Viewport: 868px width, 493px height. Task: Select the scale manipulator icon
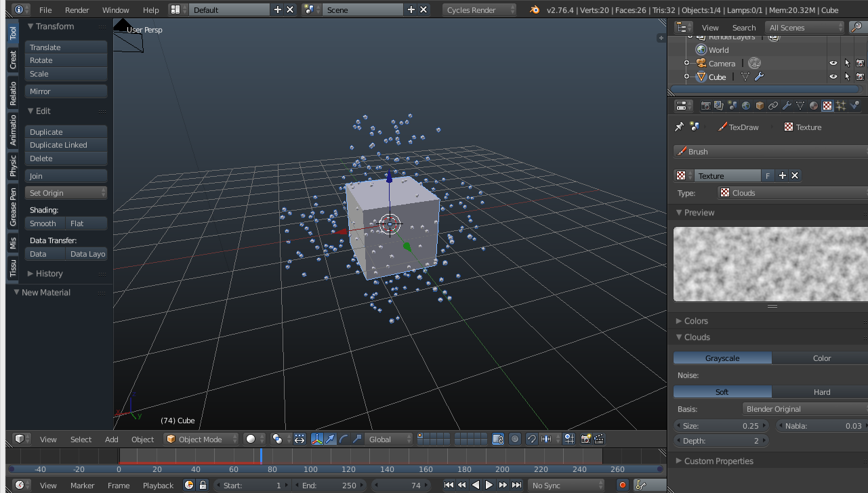357,439
